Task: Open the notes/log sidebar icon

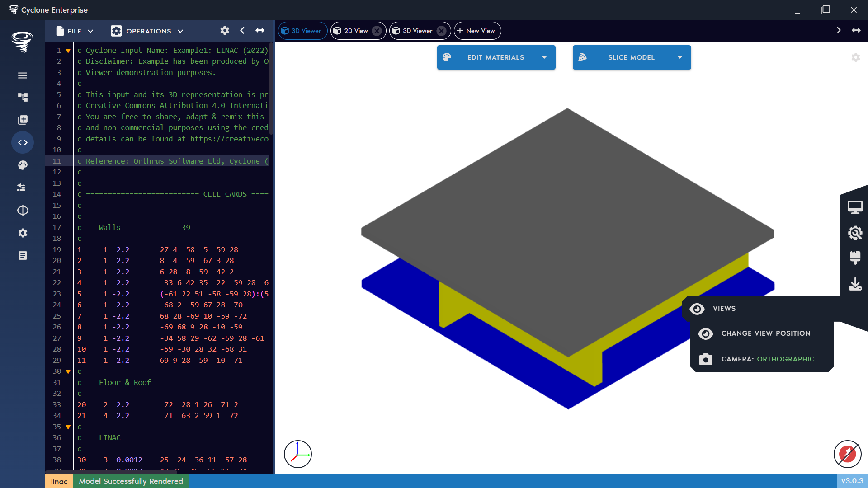Action: point(23,255)
